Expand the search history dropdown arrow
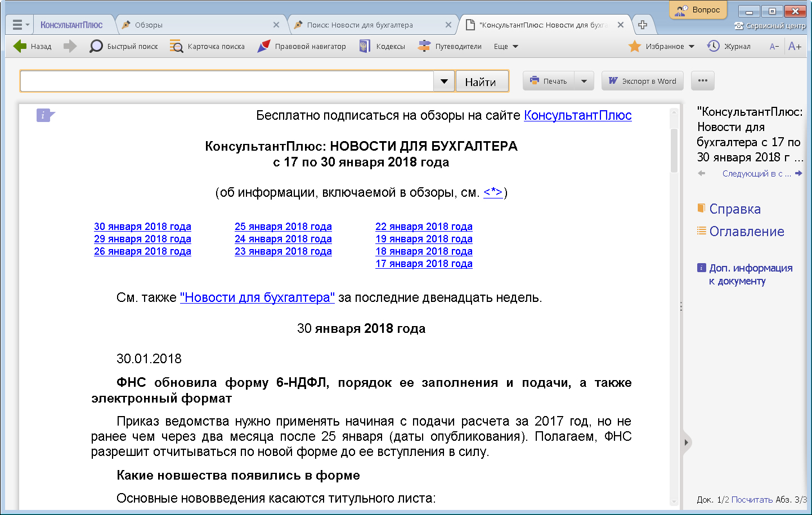Screen dimensions: 812x515 point(444,82)
